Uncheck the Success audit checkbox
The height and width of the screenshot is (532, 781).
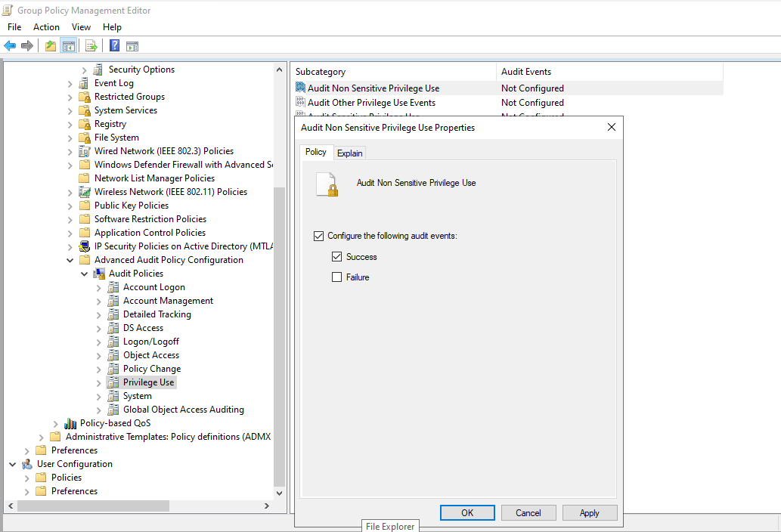tap(336, 257)
